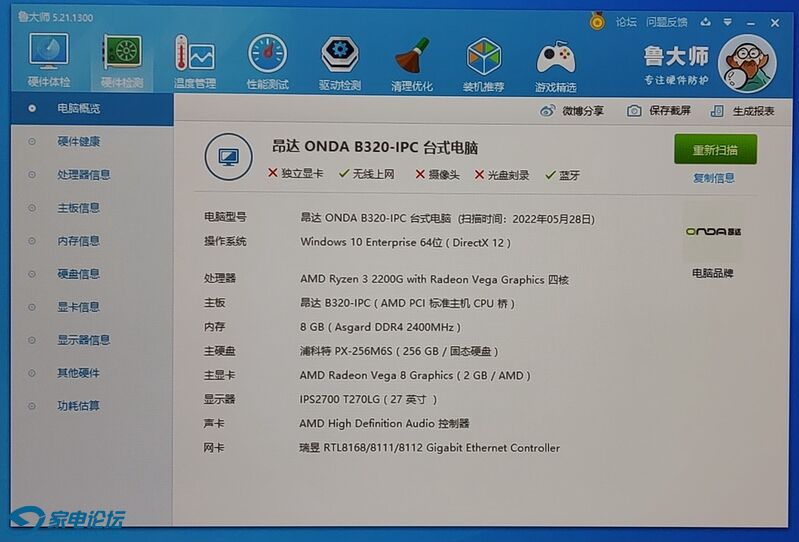The width and height of the screenshot is (799, 542).
Task: Click the 光盘刻录 status indicator
Action: pos(502,175)
